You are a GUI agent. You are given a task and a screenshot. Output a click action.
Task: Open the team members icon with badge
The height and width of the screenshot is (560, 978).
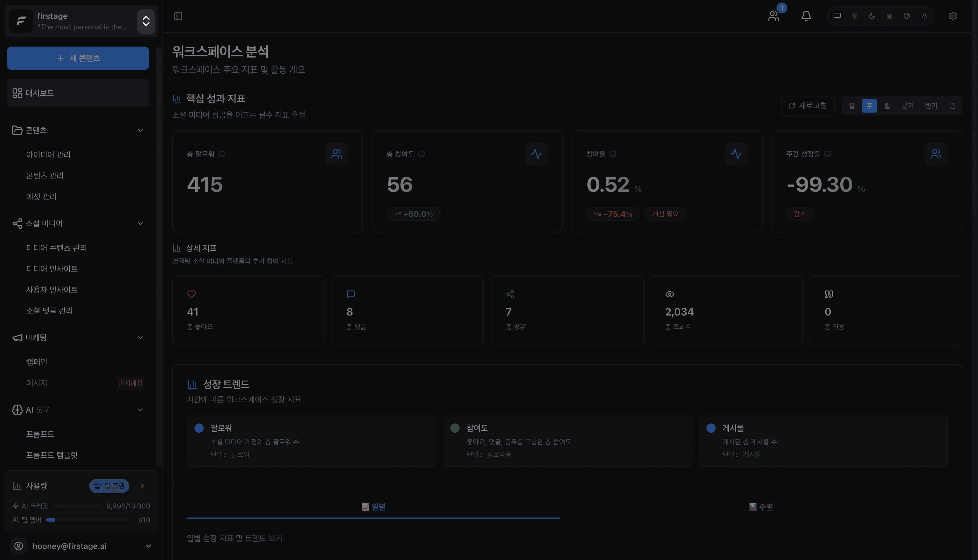pyautogui.click(x=773, y=16)
